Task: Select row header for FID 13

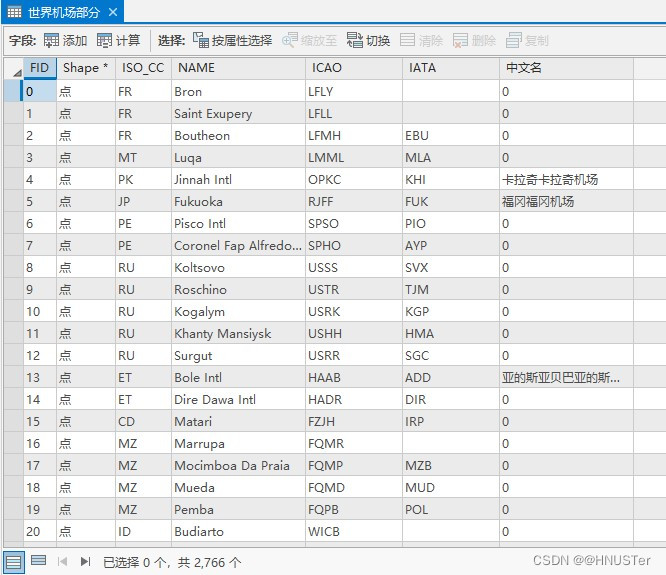Action: pyautogui.click(x=13, y=378)
